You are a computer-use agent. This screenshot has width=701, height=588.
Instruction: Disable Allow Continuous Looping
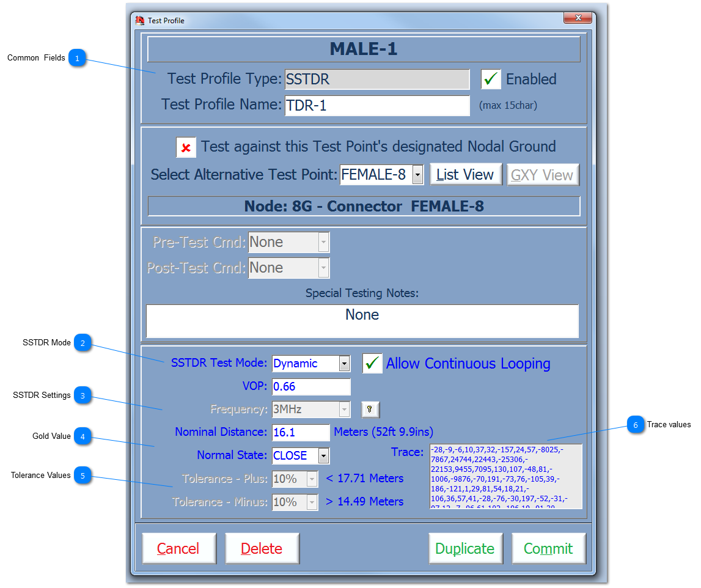point(373,364)
